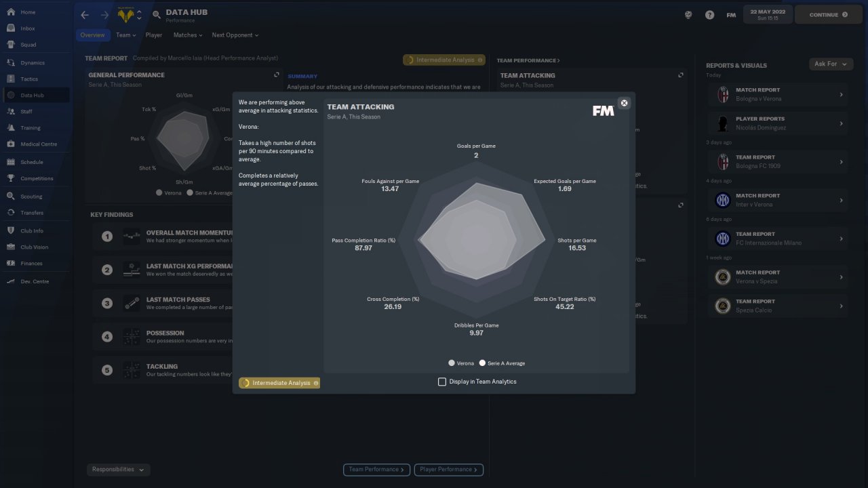
Task: Click the 22 May 2022 date button
Action: (x=768, y=15)
